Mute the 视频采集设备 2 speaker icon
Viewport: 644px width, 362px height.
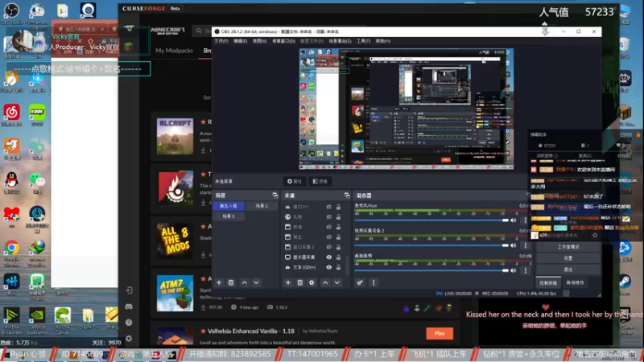[514, 245]
